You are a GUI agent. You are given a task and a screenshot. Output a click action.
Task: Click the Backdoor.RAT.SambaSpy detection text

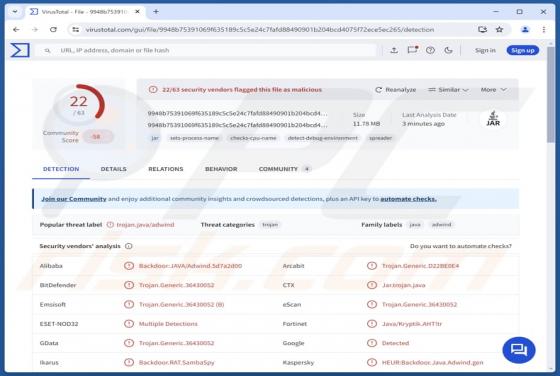coord(176,362)
